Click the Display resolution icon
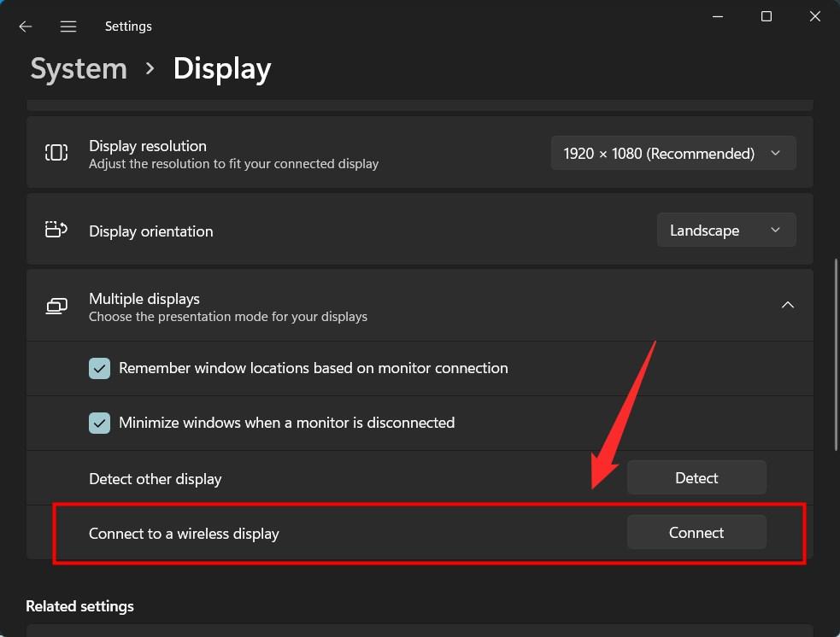 (x=56, y=153)
